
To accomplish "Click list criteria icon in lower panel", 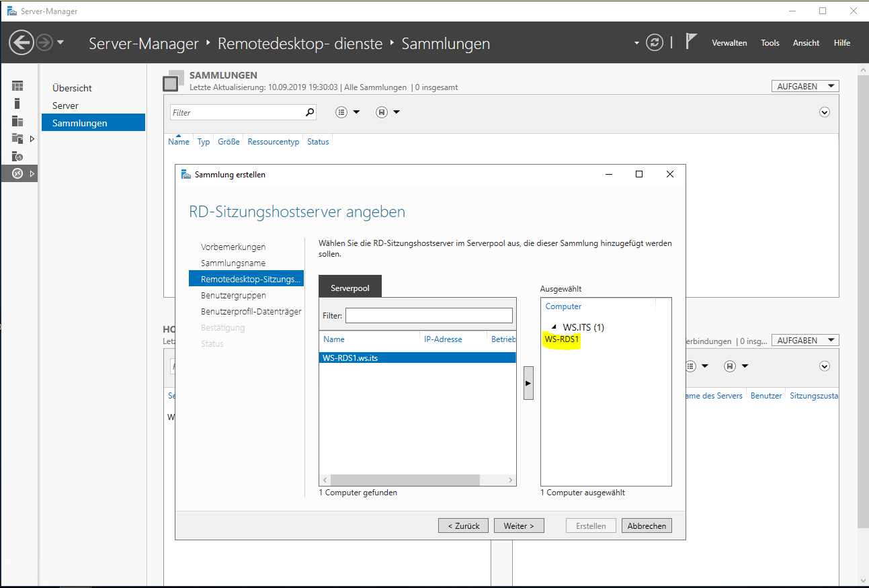I will (690, 366).
